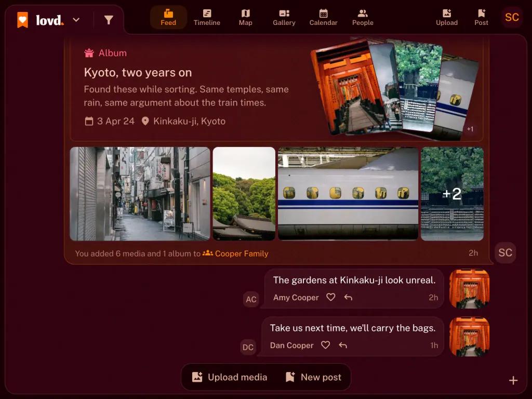Image resolution: width=532 pixels, height=399 pixels.
Task: Like Amy Cooper's comment
Action: point(331,297)
